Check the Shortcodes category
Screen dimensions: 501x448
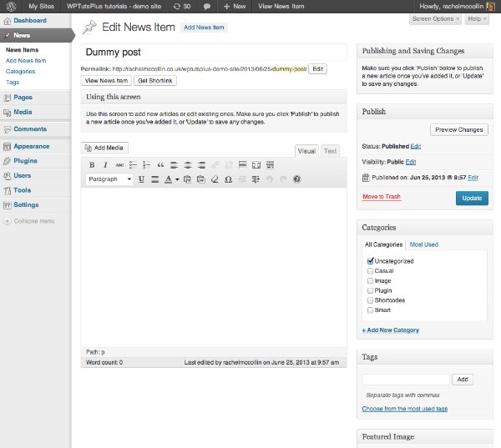(x=370, y=300)
